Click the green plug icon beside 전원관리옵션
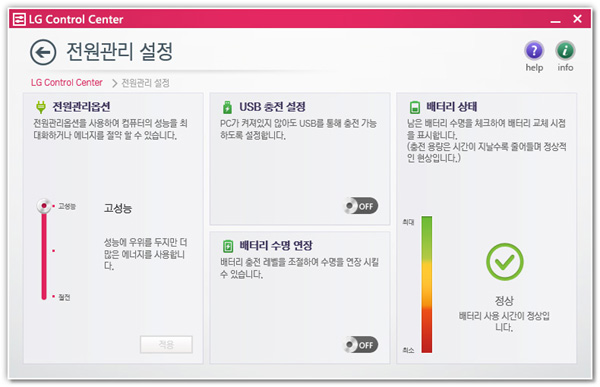 point(41,107)
